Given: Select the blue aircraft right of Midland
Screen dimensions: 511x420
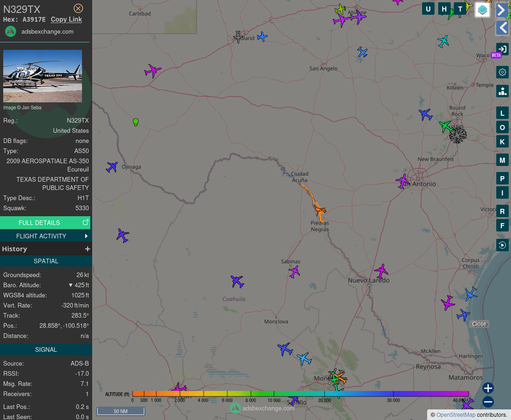Looking at the screenshot, I should [262, 36].
